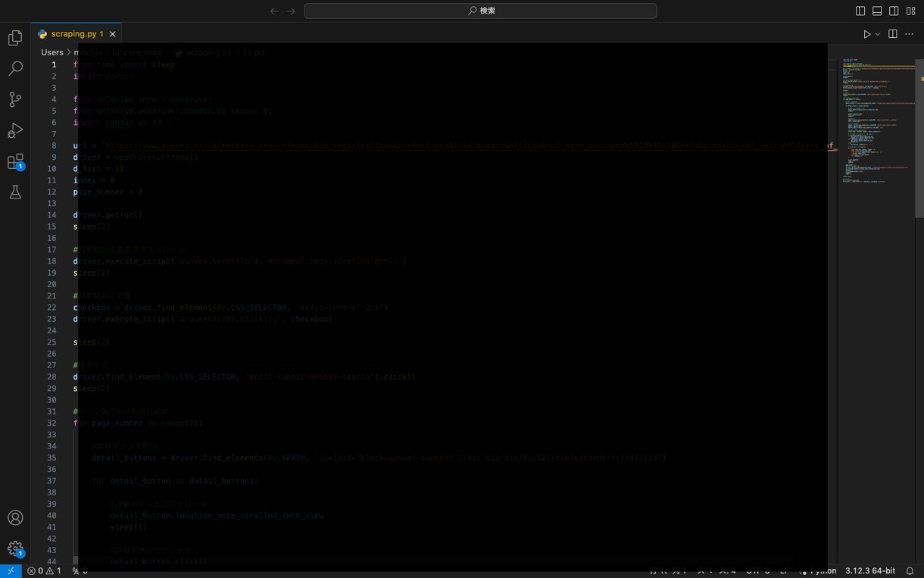Click the 検索 command center search box
This screenshot has width=924, height=578.
click(480, 11)
